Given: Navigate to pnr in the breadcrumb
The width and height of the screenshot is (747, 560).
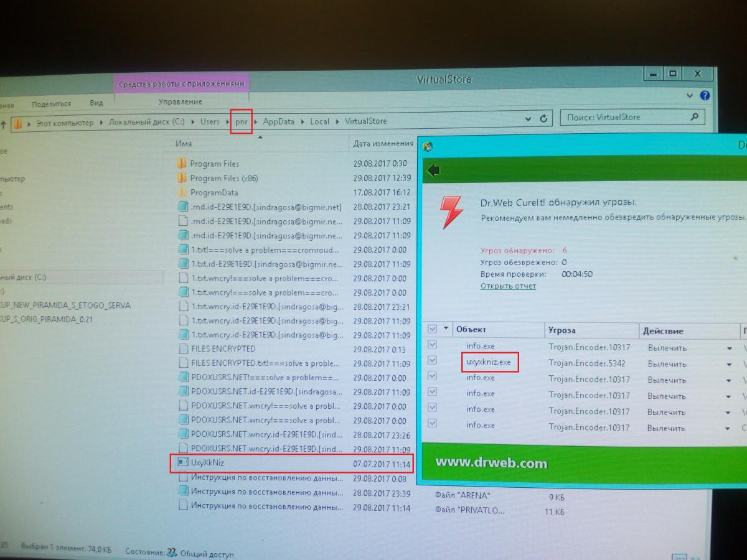Looking at the screenshot, I should tap(242, 121).
